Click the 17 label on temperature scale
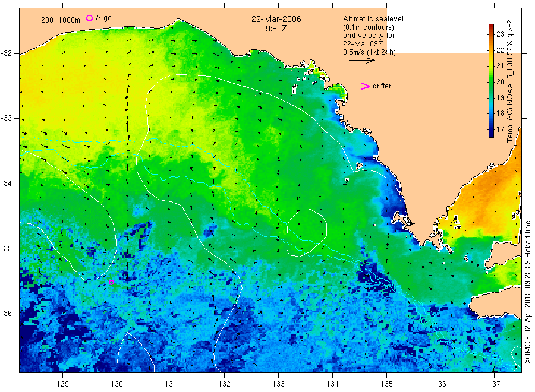This screenshot has width=535, height=392. [x=500, y=129]
